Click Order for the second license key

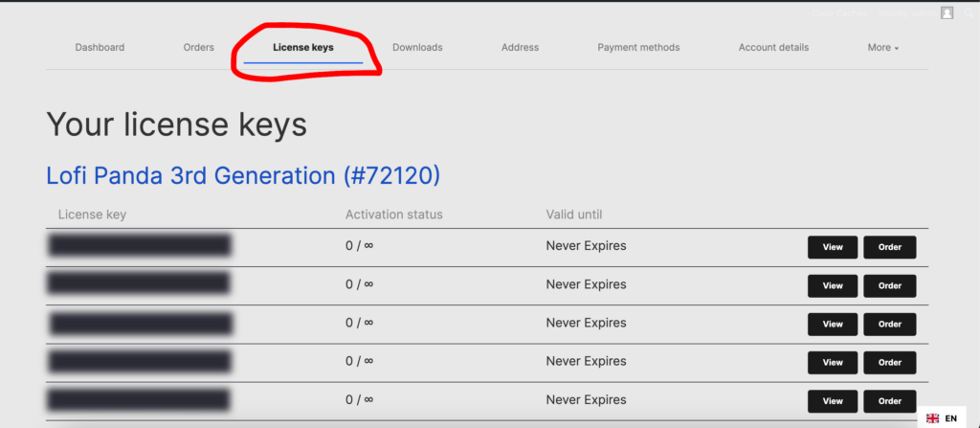(x=889, y=285)
